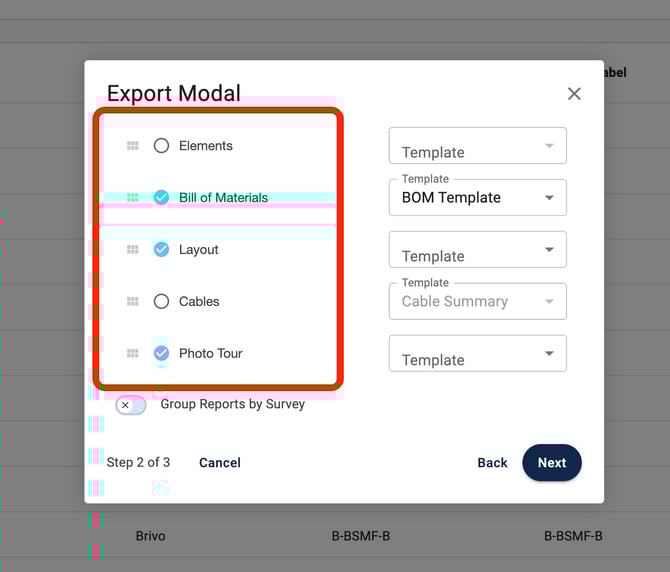This screenshot has height=572, width=670.
Task: Open the Photo Tour row Template dropdown
Action: (477, 354)
